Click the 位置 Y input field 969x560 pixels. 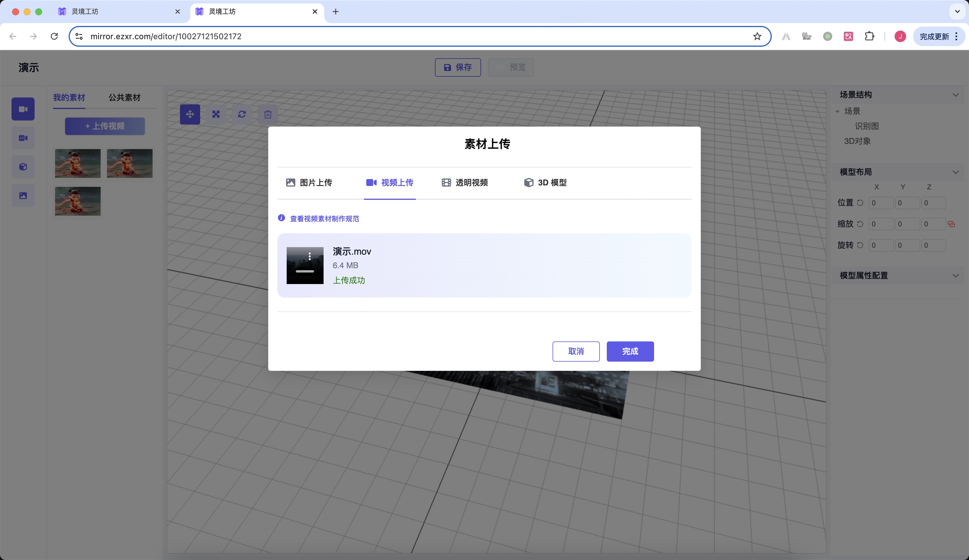point(907,203)
